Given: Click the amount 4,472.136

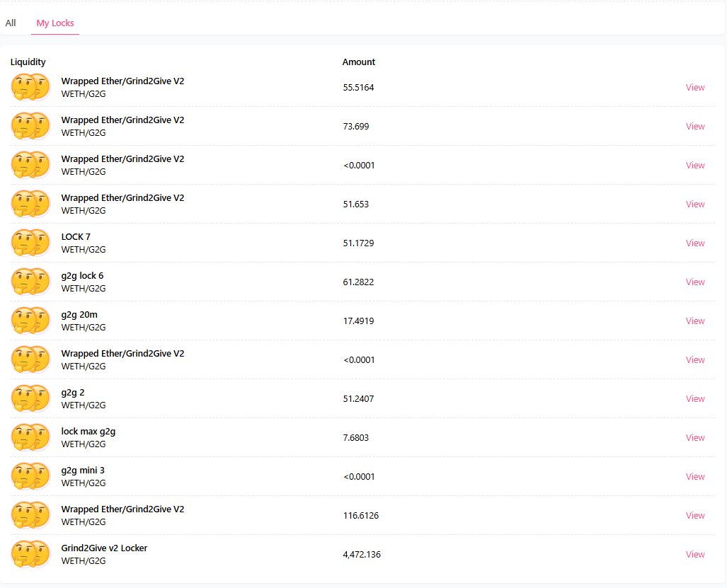Looking at the screenshot, I should [362, 554].
